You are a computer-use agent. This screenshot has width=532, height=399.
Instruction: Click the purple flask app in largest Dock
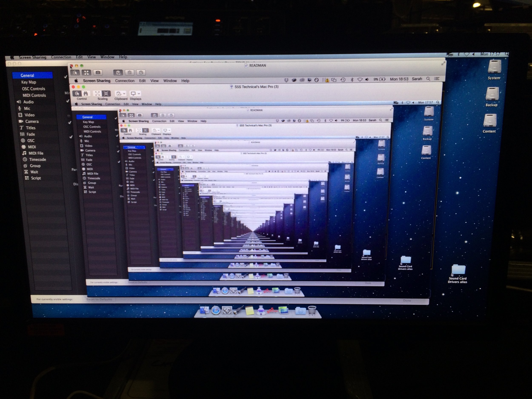[x=261, y=310]
